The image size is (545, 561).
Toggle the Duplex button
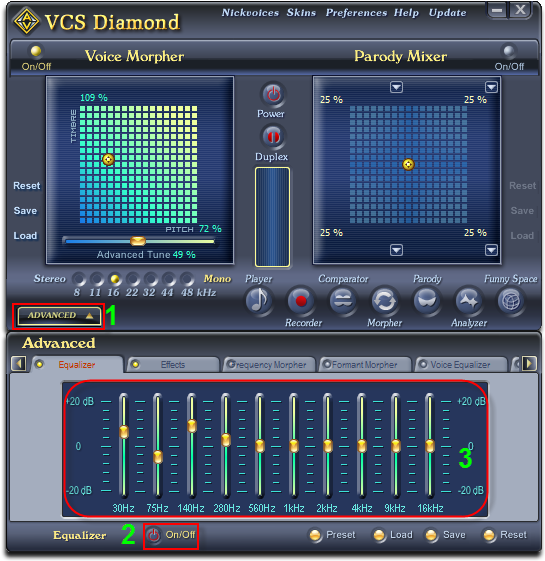click(x=273, y=136)
